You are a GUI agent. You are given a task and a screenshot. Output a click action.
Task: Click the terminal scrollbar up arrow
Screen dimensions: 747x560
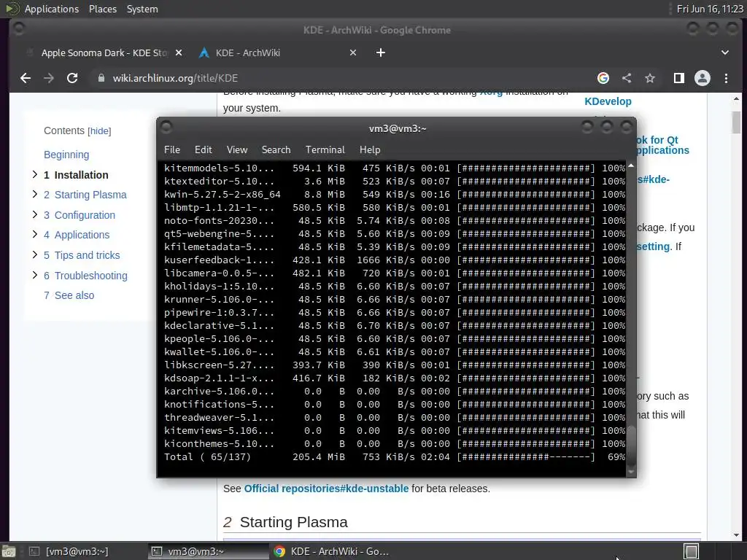(631, 166)
